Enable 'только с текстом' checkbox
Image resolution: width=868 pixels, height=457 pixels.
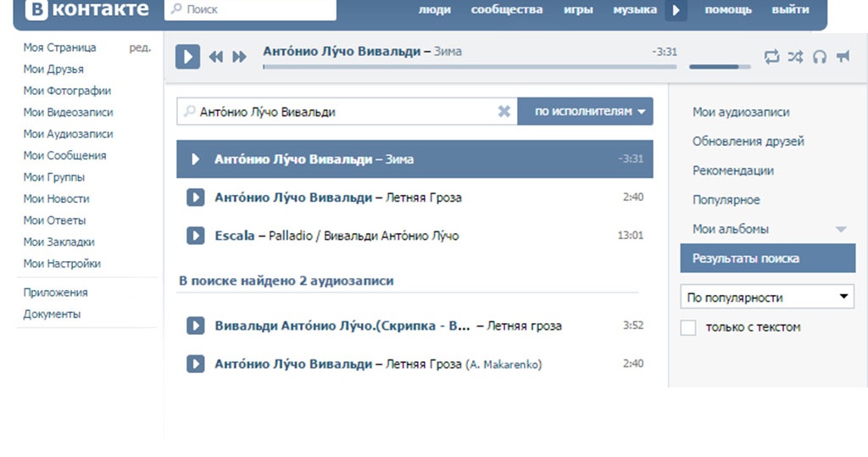point(688,327)
